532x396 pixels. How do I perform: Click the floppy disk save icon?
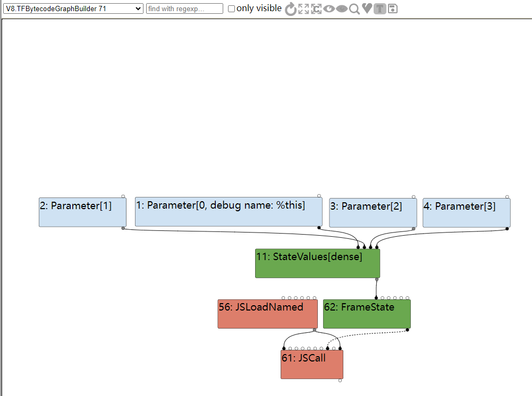(x=393, y=8)
